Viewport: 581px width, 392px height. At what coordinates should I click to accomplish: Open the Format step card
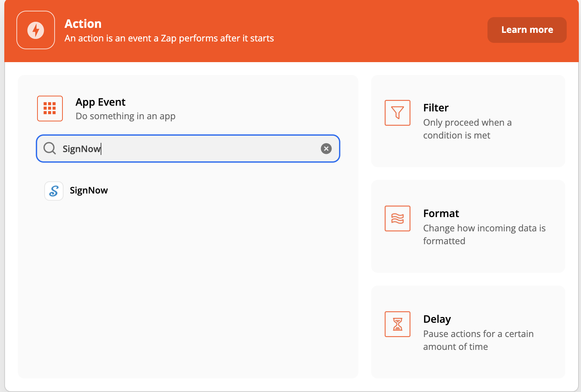[x=468, y=227]
